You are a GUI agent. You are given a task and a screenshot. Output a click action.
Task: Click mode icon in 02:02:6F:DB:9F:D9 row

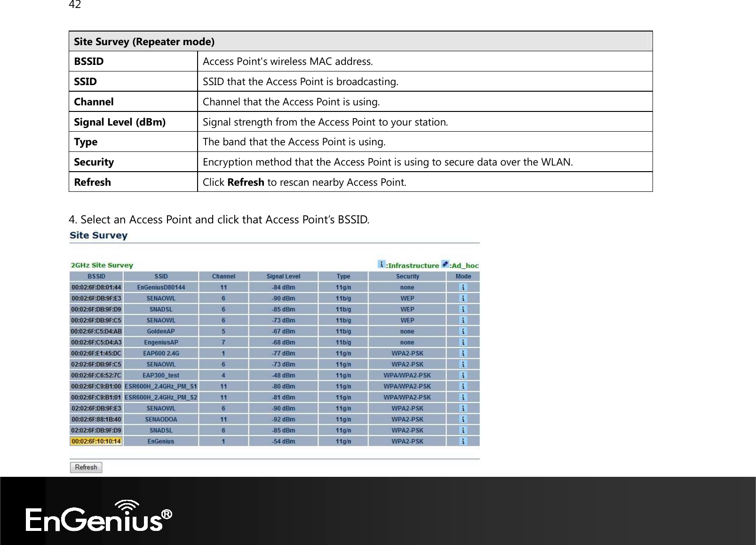pyautogui.click(x=463, y=430)
